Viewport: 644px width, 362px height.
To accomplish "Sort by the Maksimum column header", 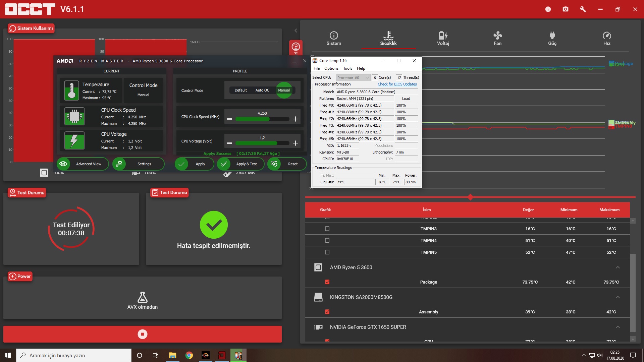I will [609, 210].
